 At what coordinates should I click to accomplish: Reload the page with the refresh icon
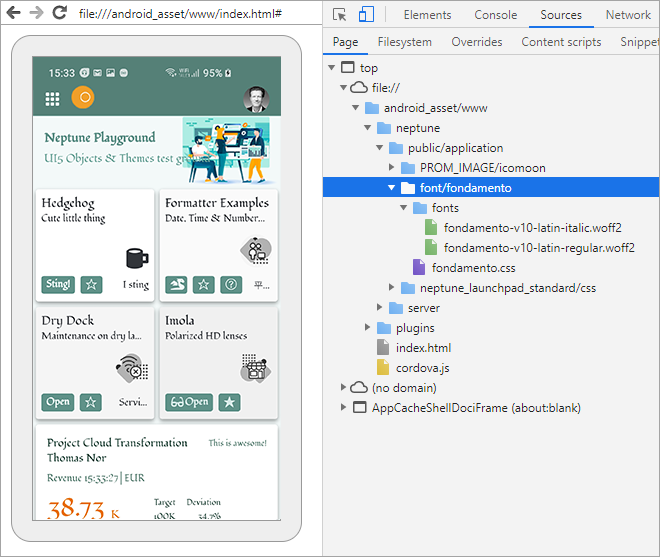coord(60,13)
